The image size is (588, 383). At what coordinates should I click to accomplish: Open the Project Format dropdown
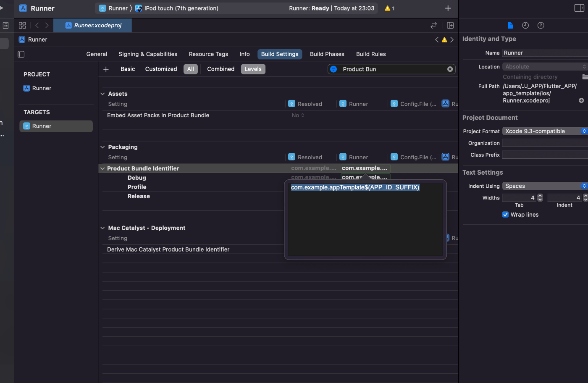click(x=545, y=131)
